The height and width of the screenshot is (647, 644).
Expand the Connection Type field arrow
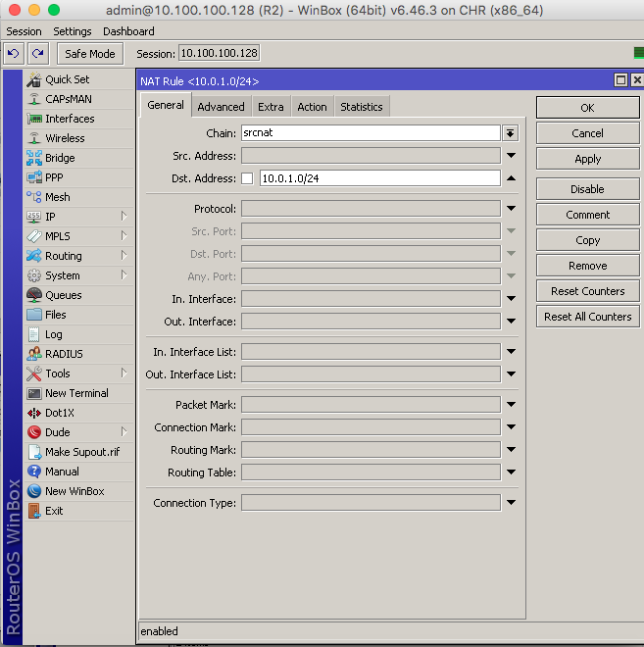pos(511,503)
